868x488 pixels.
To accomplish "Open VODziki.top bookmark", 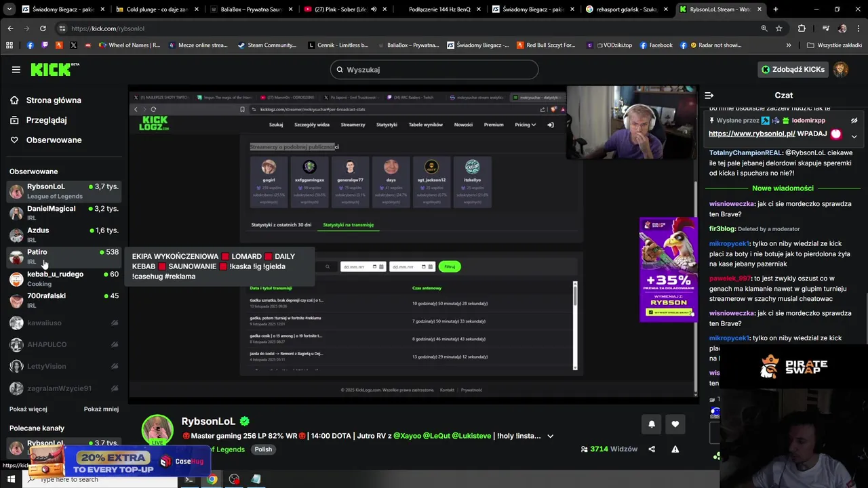I will pyautogui.click(x=609, y=45).
